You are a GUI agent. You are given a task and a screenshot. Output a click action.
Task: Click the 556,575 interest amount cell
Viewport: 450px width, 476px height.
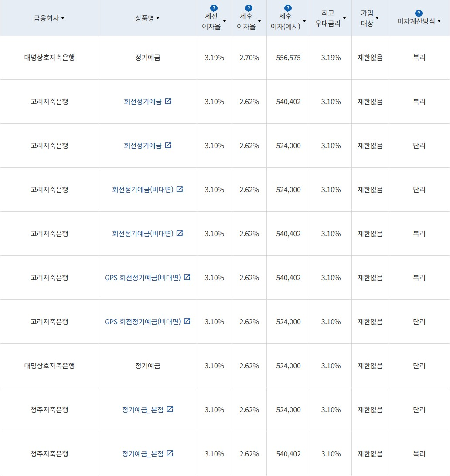[288, 57]
